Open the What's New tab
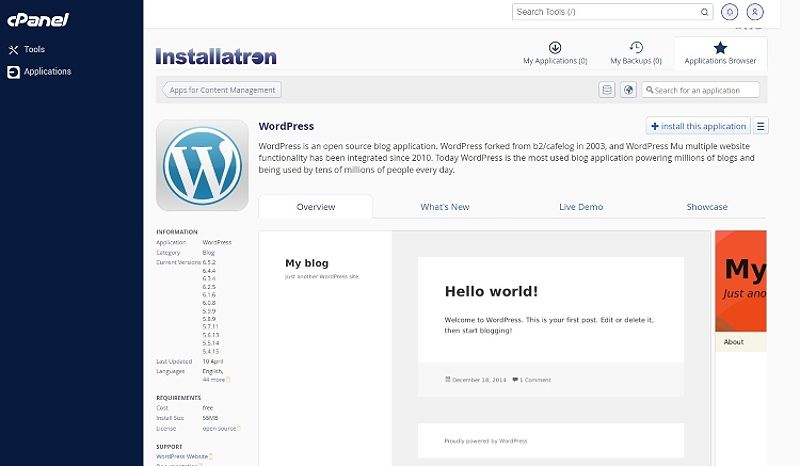Screen dimensions: 800x466 tap(445, 207)
